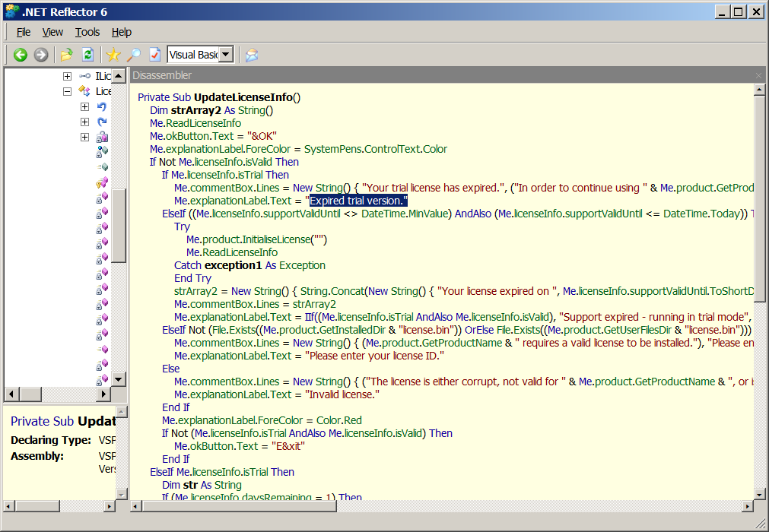Image resolution: width=769 pixels, height=532 pixels.
Task: Click the grey Forward navigation arrow
Action: [x=41, y=55]
